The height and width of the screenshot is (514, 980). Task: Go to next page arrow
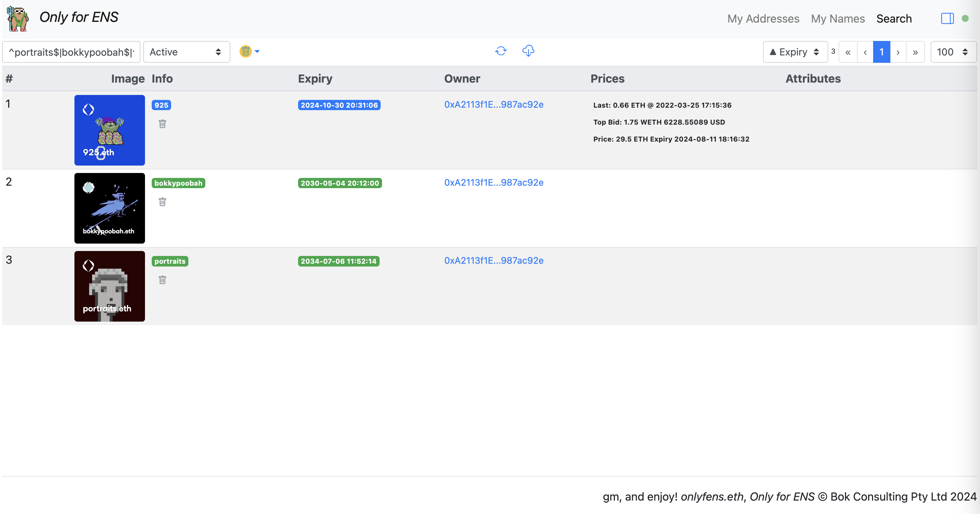coord(898,52)
